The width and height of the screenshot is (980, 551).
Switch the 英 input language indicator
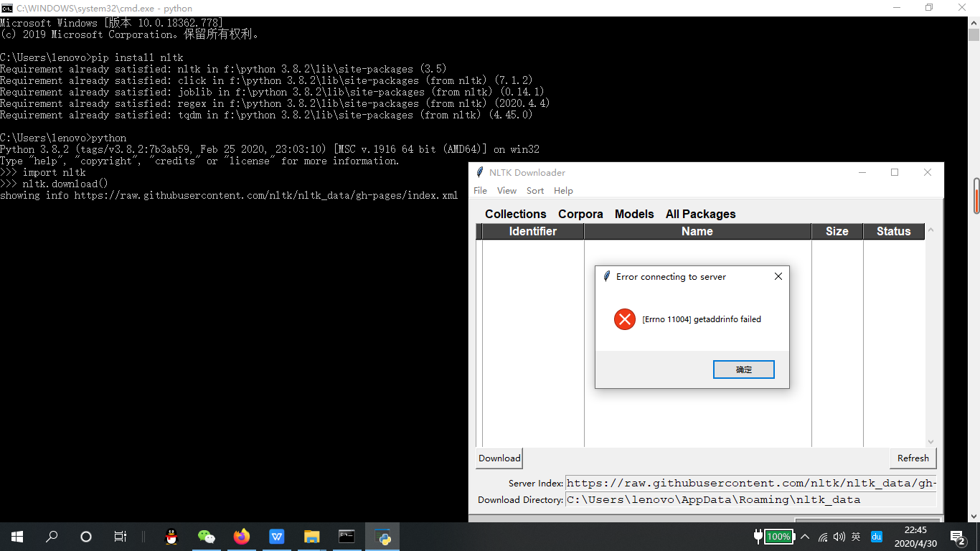point(856,537)
